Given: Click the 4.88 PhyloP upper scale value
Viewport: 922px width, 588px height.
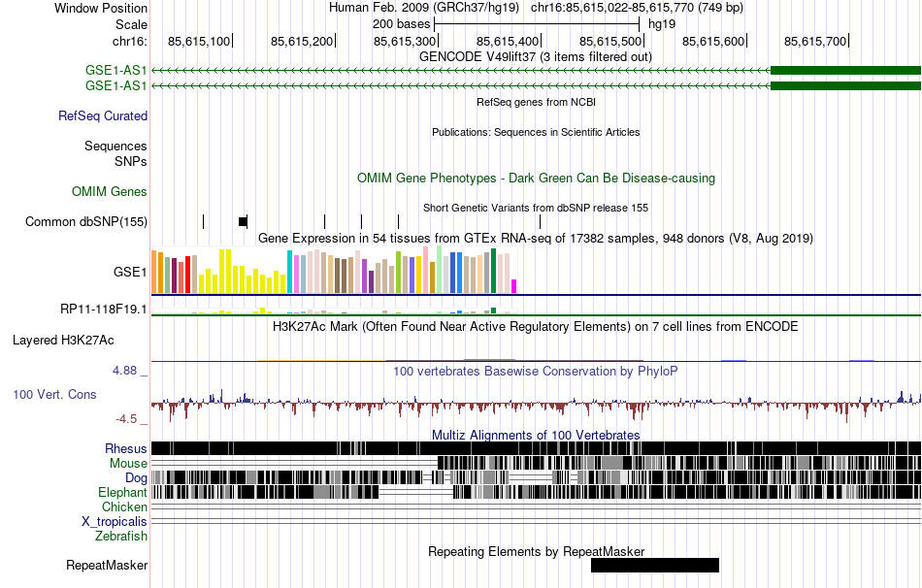Looking at the screenshot, I should (x=124, y=371).
